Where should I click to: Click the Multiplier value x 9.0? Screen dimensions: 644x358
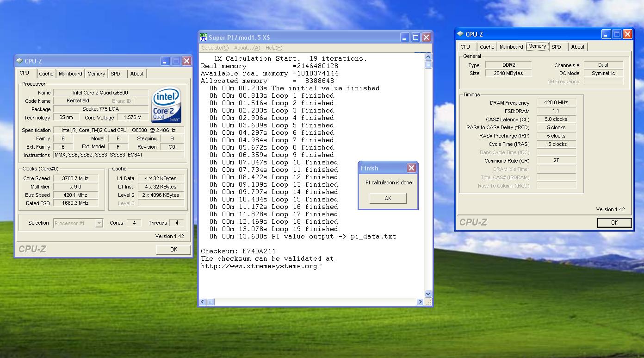pos(75,187)
